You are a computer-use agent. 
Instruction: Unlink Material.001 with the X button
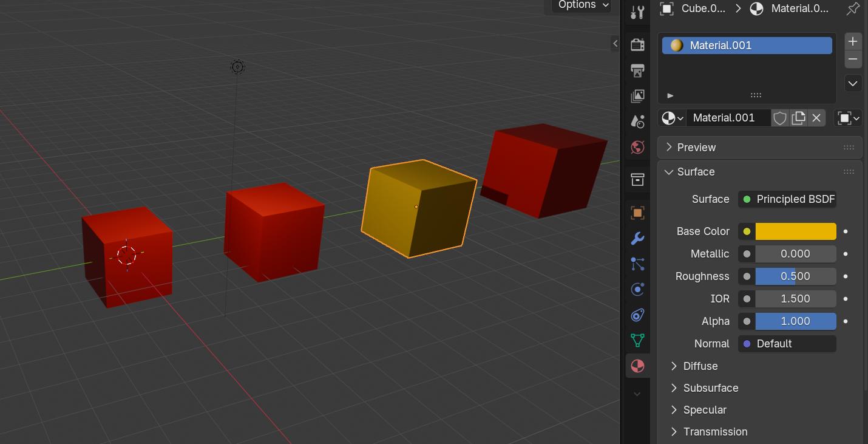pos(816,118)
